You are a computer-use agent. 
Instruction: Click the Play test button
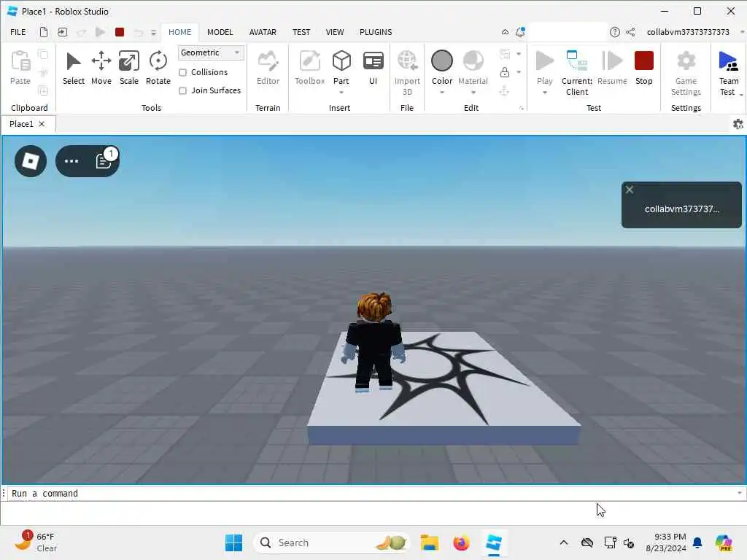click(x=544, y=67)
